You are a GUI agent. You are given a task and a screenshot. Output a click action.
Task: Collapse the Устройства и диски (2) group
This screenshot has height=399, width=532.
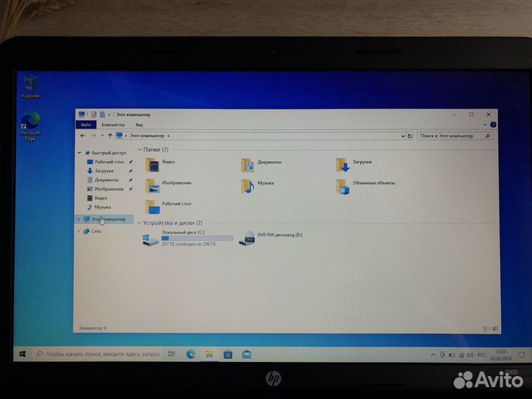click(140, 223)
